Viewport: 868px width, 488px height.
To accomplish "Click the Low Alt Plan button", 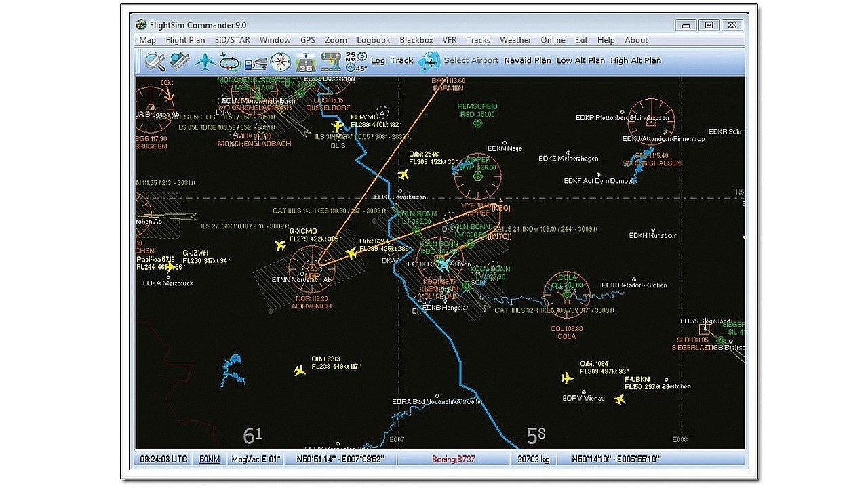I will pos(580,61).
